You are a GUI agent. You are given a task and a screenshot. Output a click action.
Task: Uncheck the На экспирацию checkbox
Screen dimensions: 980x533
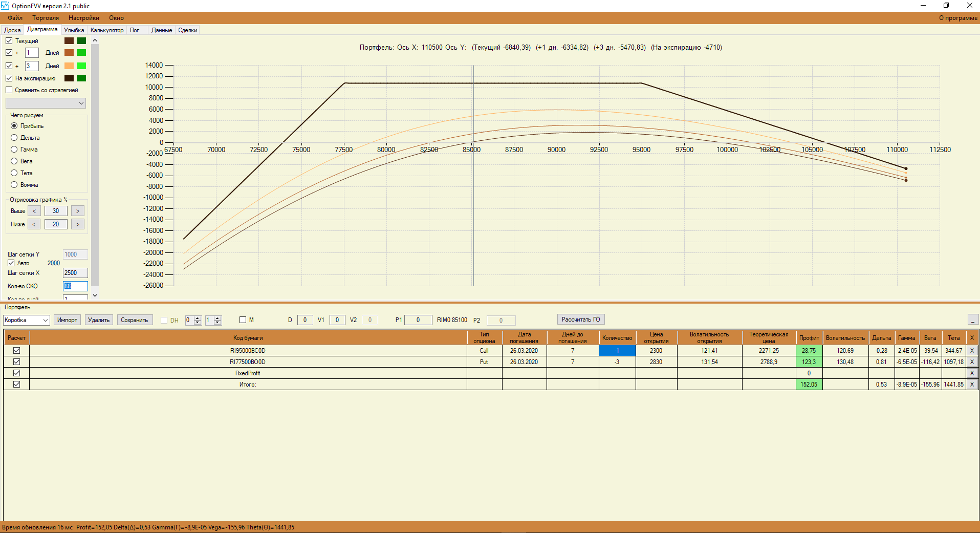(9, 78)
